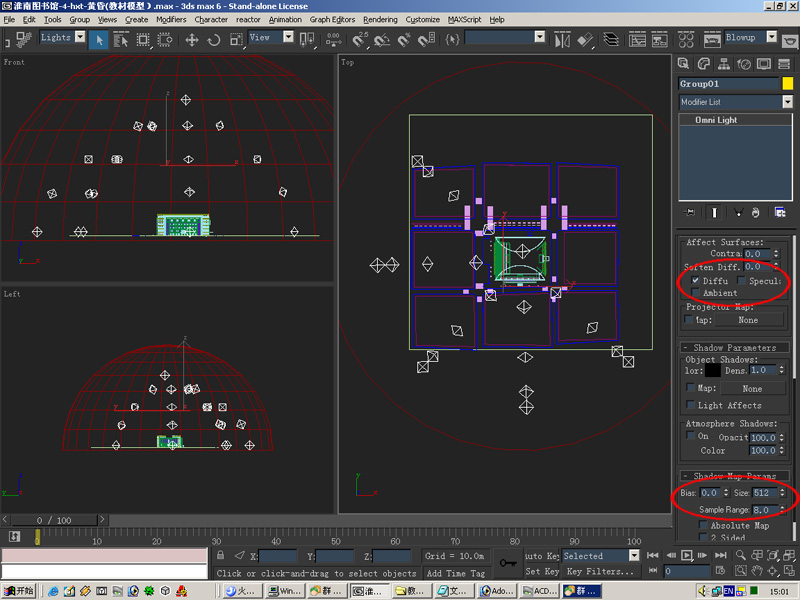This screenshot has height=600, width=800.
Task: Open the Lights selection filter dropdown
Action: [80, 37]
